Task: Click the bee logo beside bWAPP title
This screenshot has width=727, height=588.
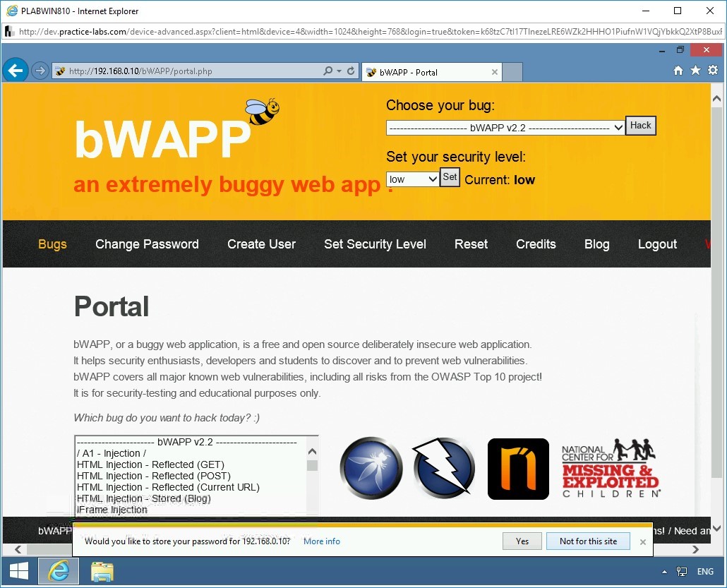Action: [x=262, y=112]
